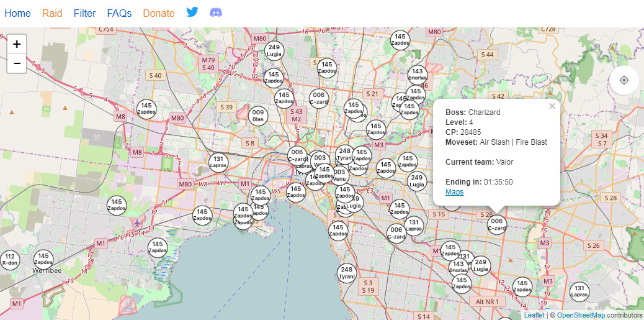Open the OpenStreetMap attribution link
The width and height of the screenshot is (644, 320).
coord(581,315)
